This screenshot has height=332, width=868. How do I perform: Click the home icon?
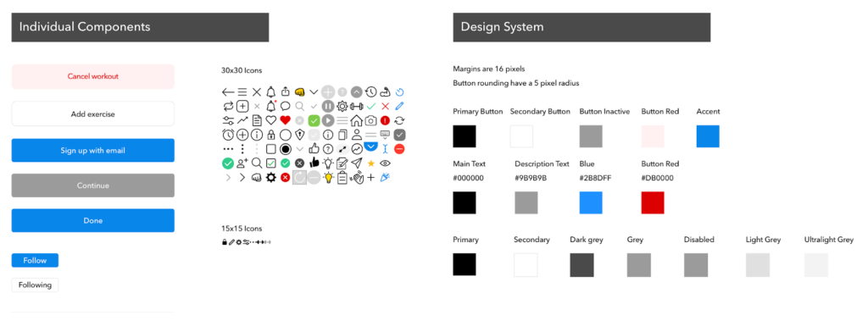coord(357,120)
